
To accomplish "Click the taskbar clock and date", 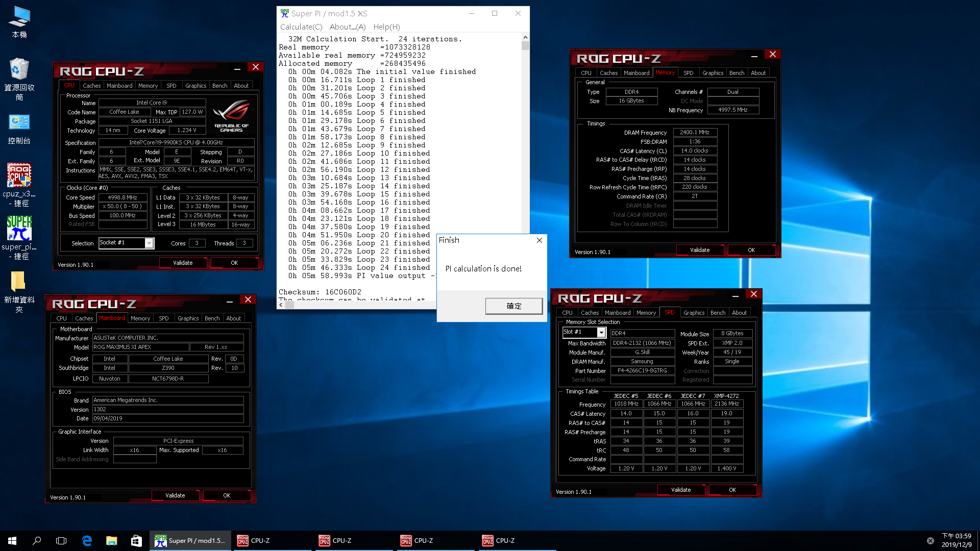I will coord(957,541).
